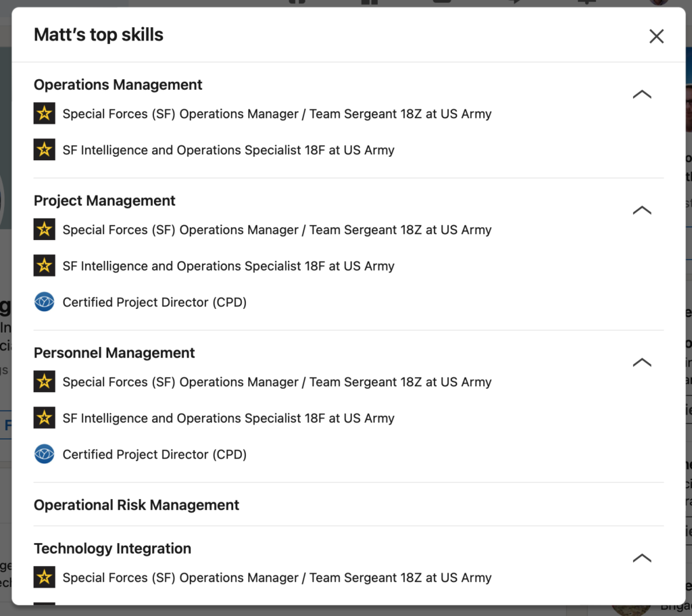Open Team Sergeant 18Z under Technology Integration
The width and height of the screenshot is (692, 616).
pos(277,577)
